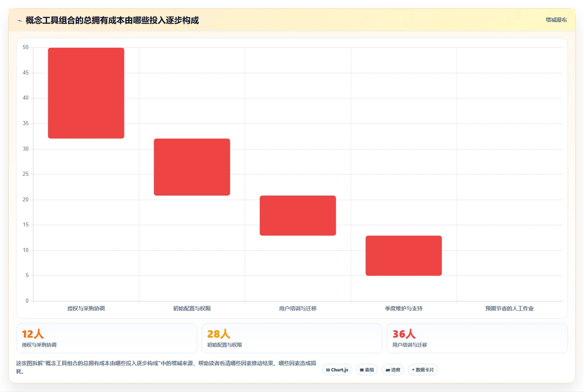Click the 初始配置与权限 caption under 28人
Viewport: 584px width, 392px height.
coord(225,345)
